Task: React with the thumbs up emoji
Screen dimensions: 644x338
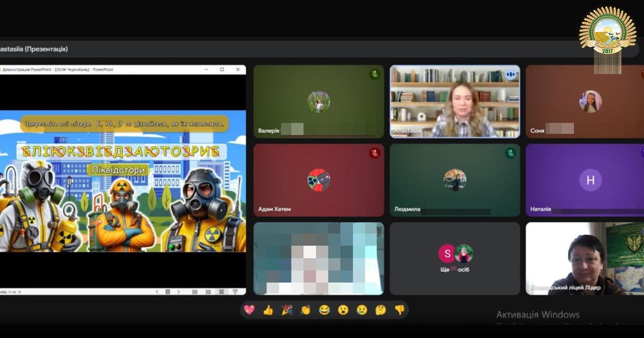Action: (x=268, y=310)
